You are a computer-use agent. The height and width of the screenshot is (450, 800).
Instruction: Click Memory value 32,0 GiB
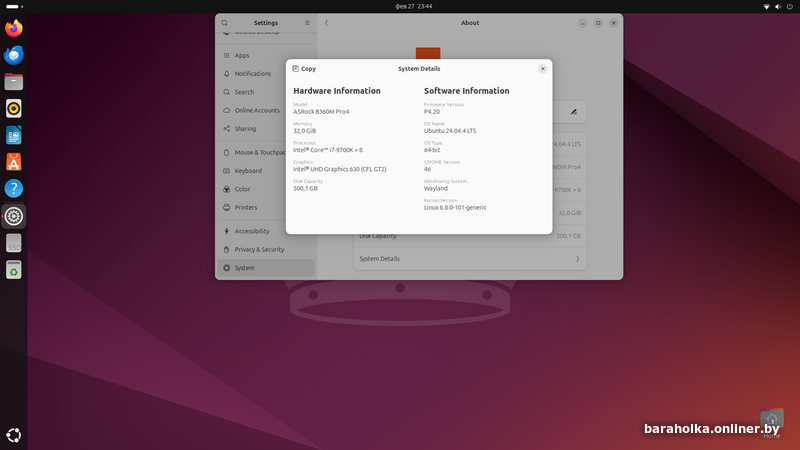tap(305, 131)
